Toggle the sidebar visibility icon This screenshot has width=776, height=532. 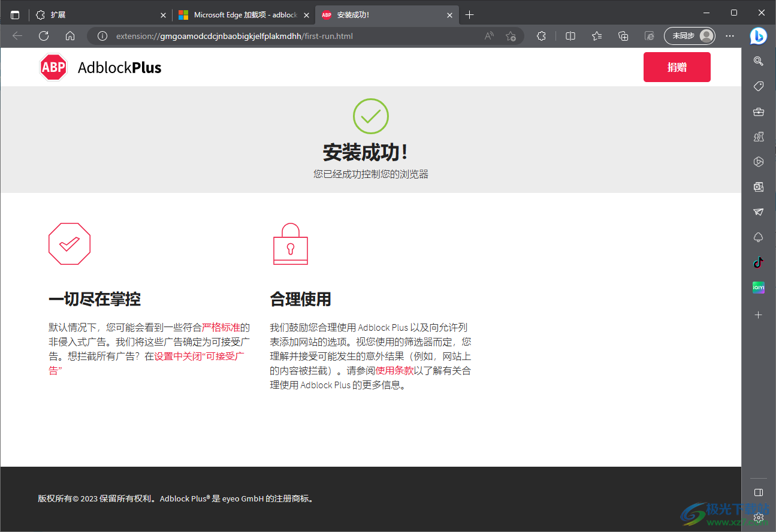[x=759, y=492]
